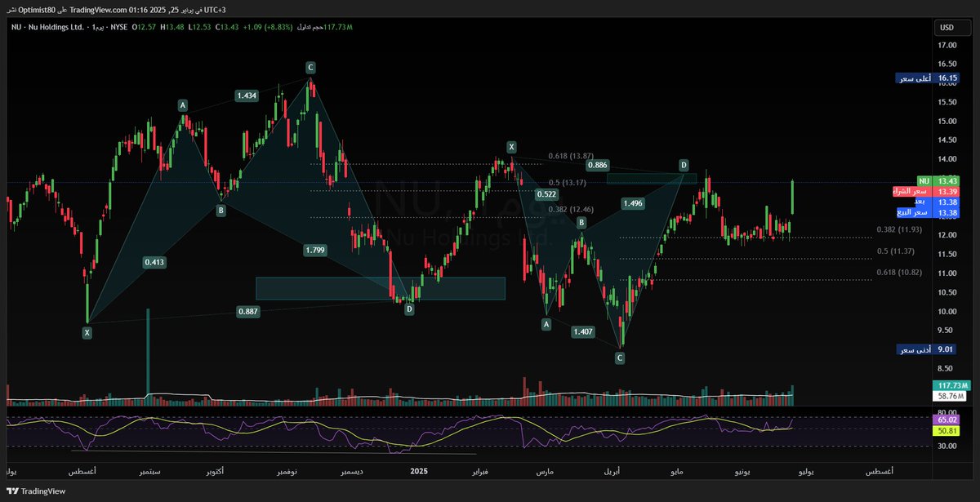Image resolution: width=980 pixels, height=502 pixels.
Task: Select the red سعر الشراء 13.39 label
Action: tap(926, 191)
